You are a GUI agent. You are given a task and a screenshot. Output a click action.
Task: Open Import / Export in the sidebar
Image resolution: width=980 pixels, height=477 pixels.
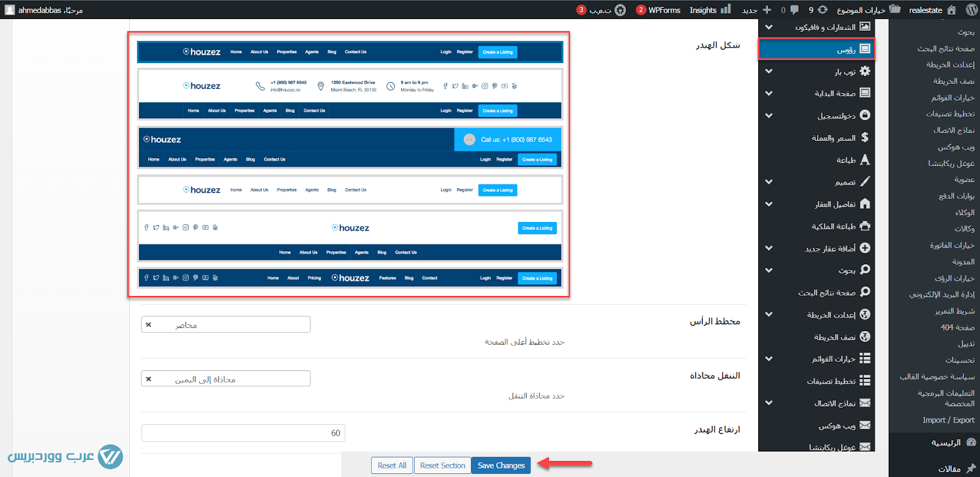click(949, 420)
